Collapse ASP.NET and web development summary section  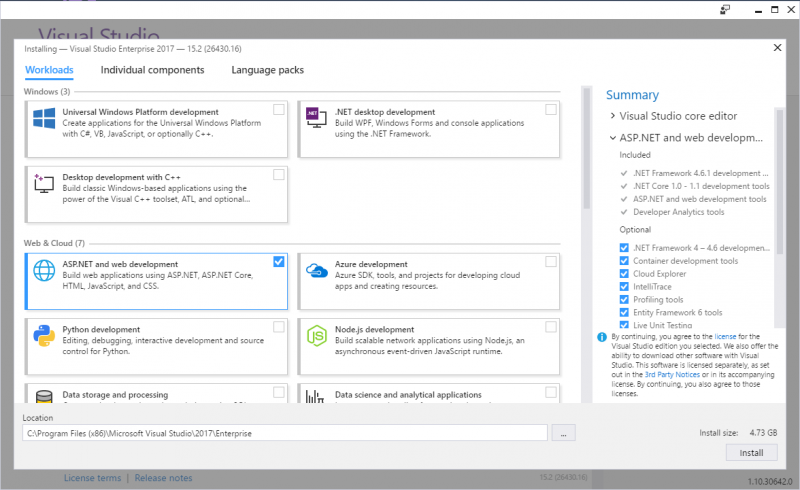coord(613,138)
